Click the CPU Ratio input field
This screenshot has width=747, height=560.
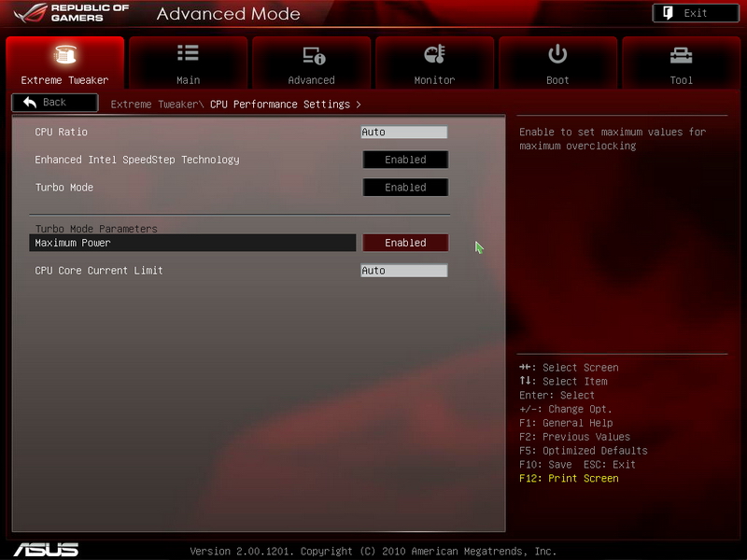(404, 132)
